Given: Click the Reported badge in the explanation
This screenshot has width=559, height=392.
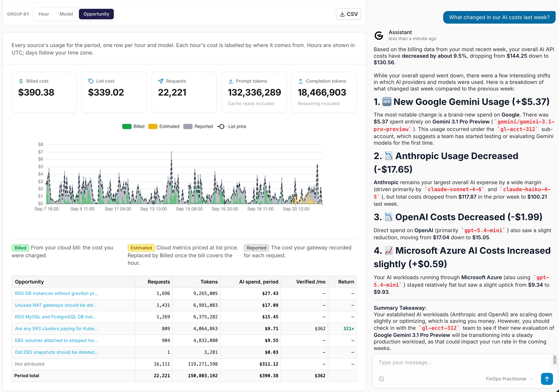Looking at the screenshot, I should point(256,248).
